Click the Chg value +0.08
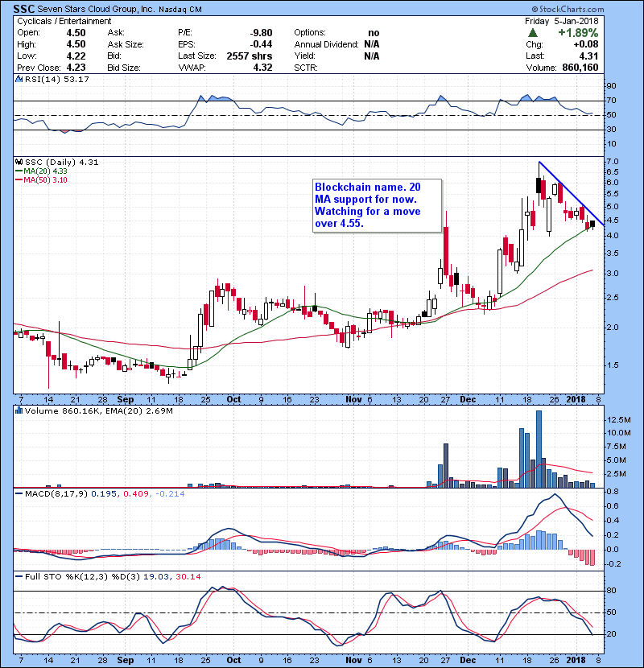Viewport: 644px width, 668px height. 585,44
